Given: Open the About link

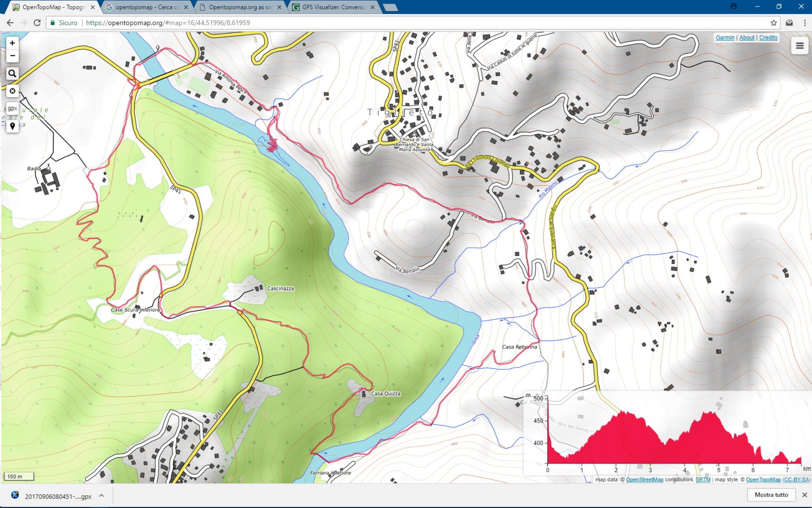Looking at the screenshot, I should coord(747,37).
